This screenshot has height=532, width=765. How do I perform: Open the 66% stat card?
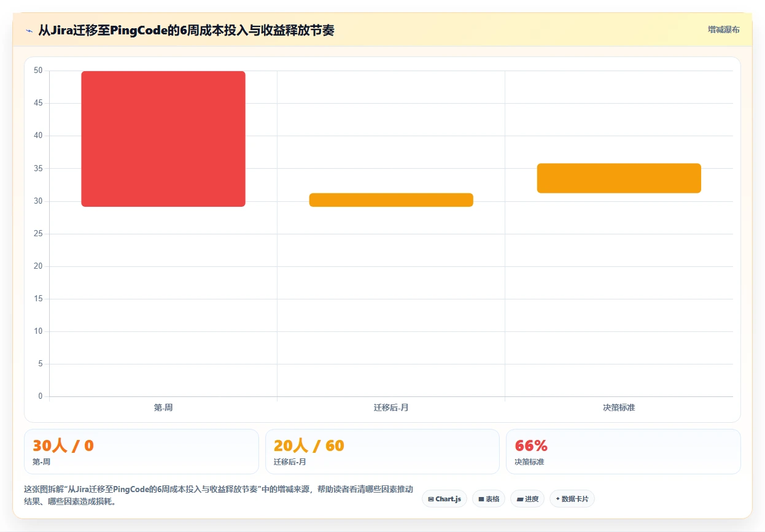623,452
